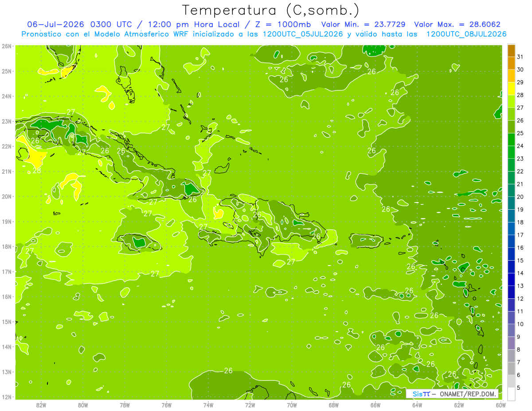Click the '66W' longitude axis label
Viewport: 532px width, 411px height.
375,405
